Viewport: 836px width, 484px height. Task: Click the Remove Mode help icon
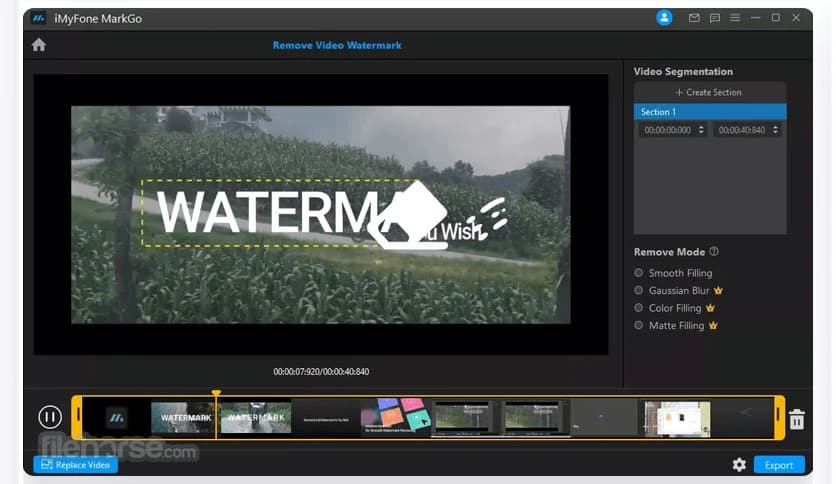point(714,252)
